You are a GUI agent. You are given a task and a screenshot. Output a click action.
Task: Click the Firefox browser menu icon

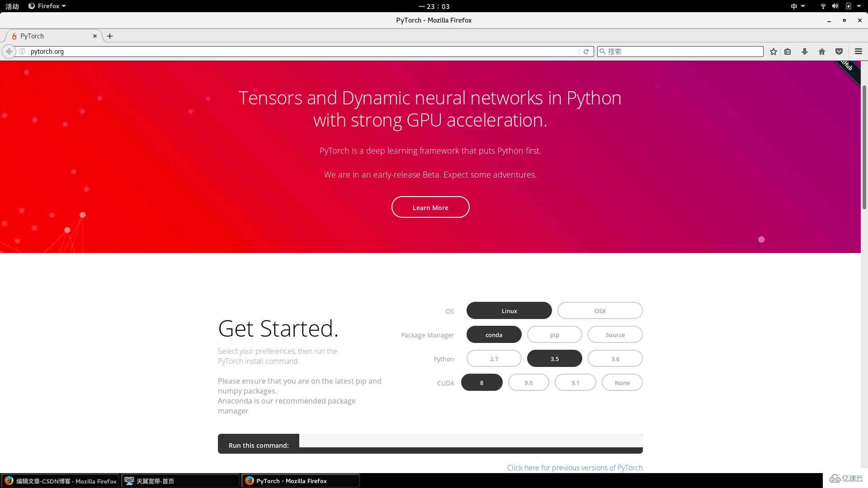859,51
